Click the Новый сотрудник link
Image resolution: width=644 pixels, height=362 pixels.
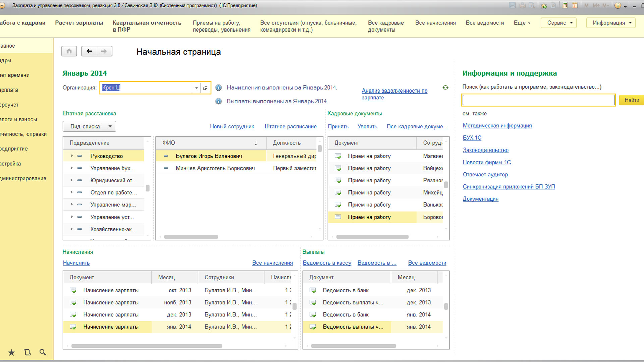tap(232, 127)
